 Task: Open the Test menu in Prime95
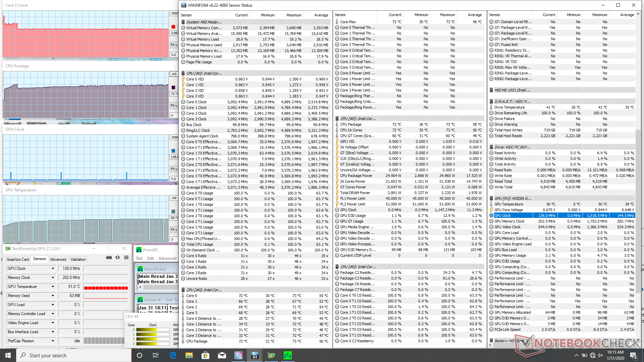click(x=139, y=258)
